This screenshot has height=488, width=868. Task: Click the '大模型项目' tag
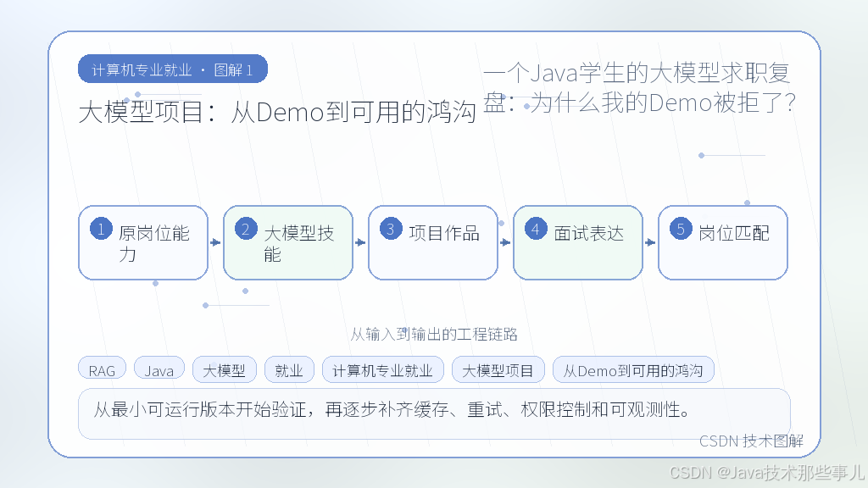(x=498, y=370)
